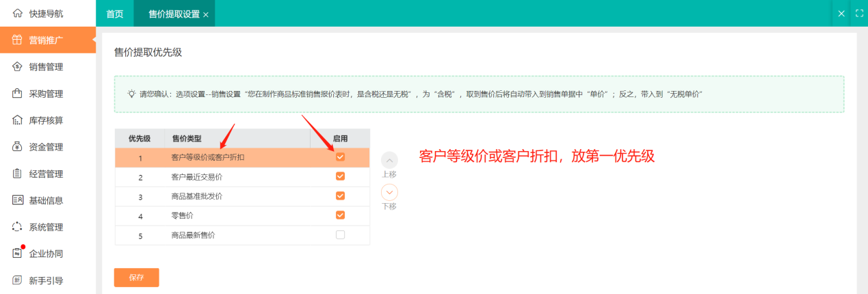Screen dimensions: 868x294
Task: Move selected row up with 上移 arrow
Action: point(389,160)
